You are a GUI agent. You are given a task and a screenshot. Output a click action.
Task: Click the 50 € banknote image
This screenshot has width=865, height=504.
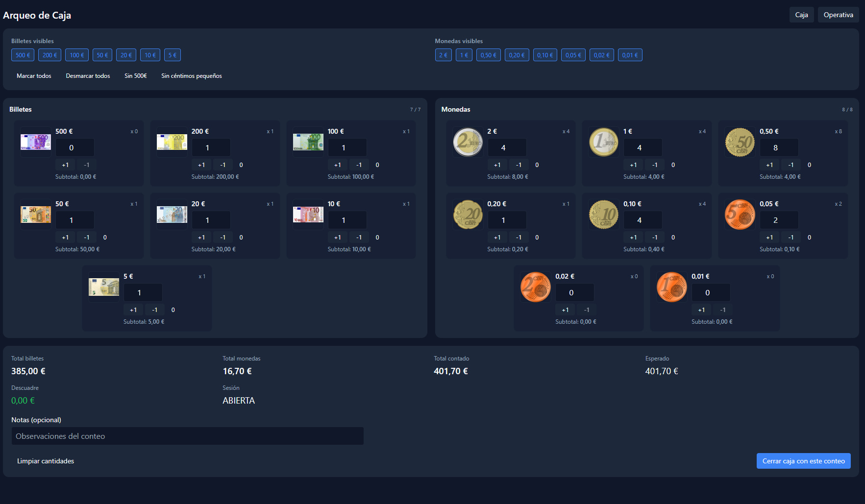(x=35, y=215)
